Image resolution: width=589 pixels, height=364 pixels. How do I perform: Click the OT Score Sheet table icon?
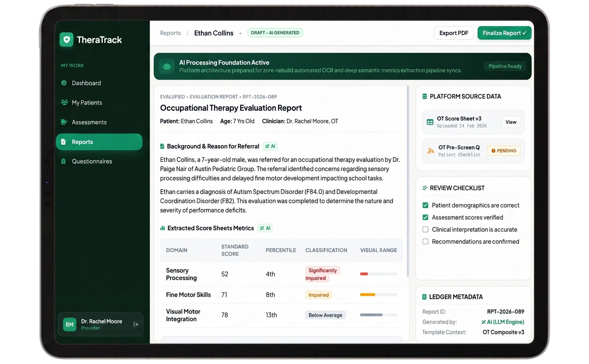pyautogui.click(x=430, y=122)
